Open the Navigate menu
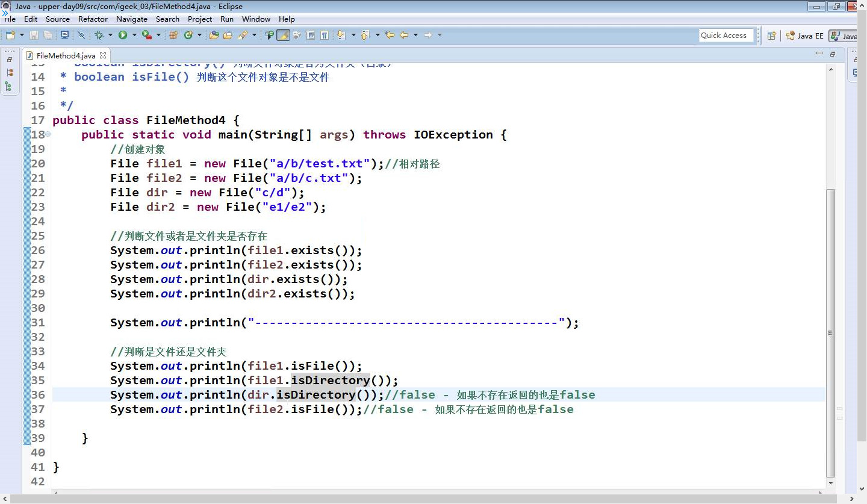The image size is (867, 504). pos(132,19)
